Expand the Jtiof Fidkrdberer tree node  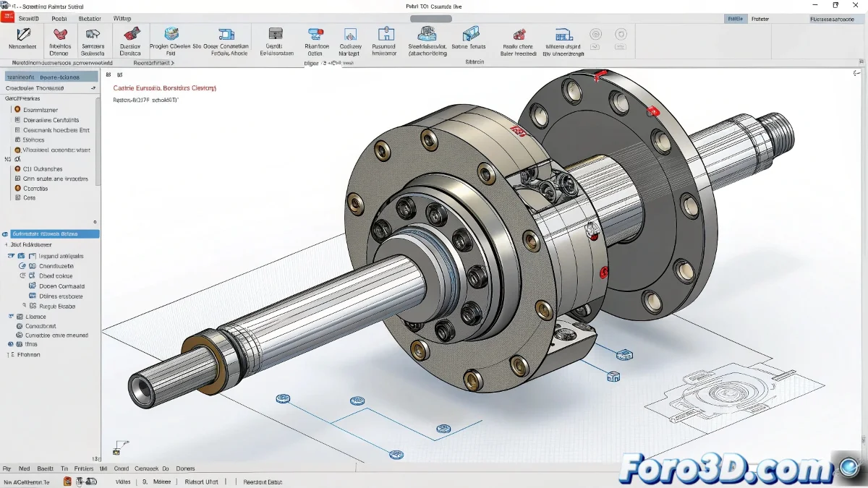[8, 245]
